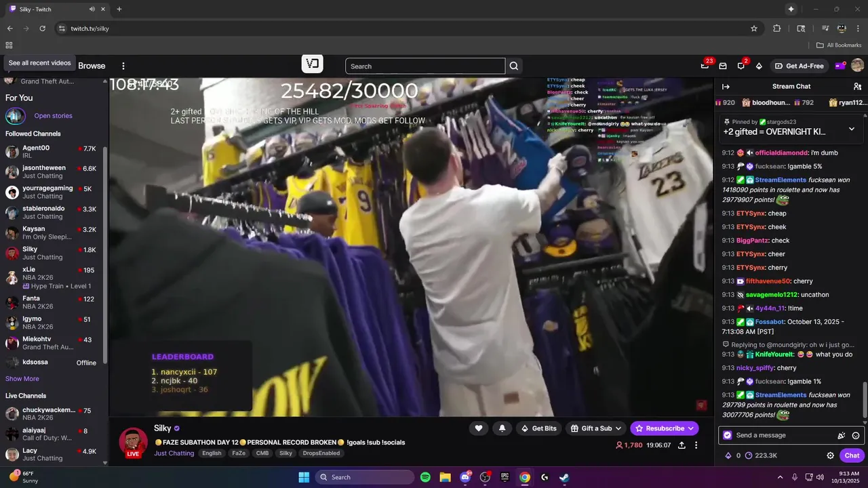Open chat settings gear icon
The height and width of the screenshot is (488, 868).
[830, 455]
